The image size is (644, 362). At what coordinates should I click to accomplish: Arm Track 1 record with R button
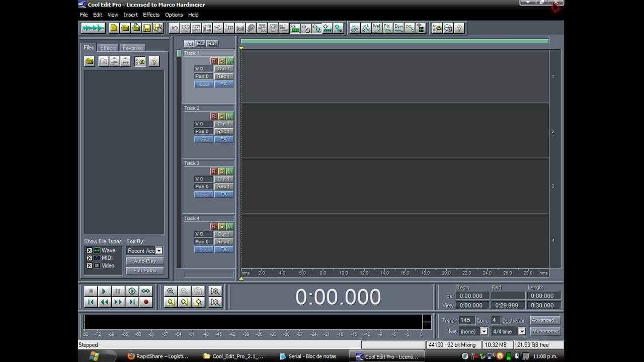(213, 61)
